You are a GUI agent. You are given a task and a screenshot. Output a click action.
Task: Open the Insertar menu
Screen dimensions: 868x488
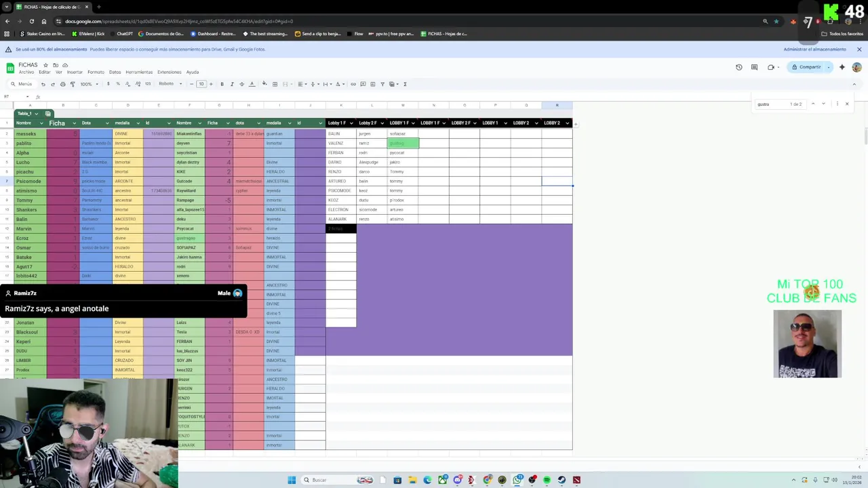pos(75,72)
